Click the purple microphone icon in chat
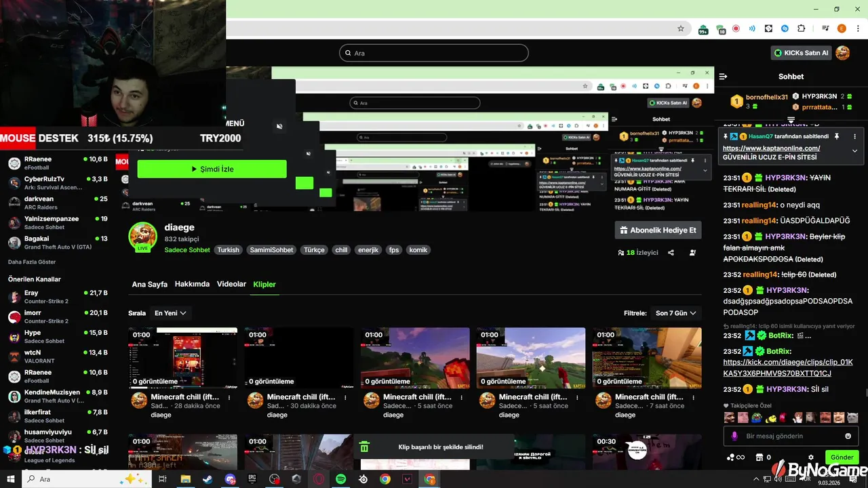This screenshot has height=488, width=868. point(734,436)
